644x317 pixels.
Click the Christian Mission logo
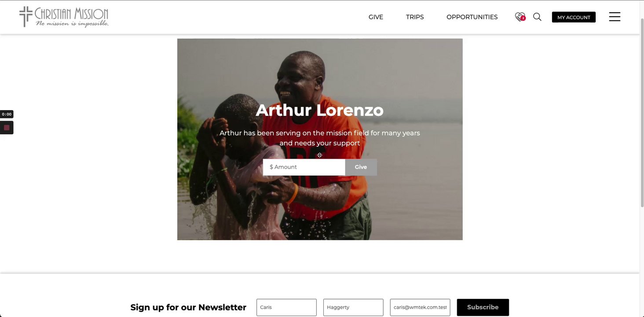64,17
